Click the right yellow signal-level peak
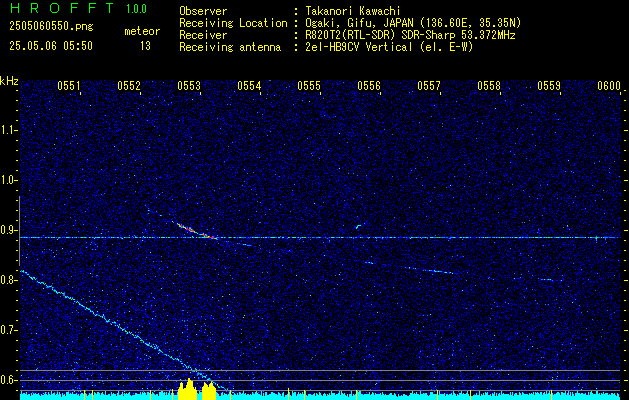Screen dimensions: 629x400 click(209, 390)
